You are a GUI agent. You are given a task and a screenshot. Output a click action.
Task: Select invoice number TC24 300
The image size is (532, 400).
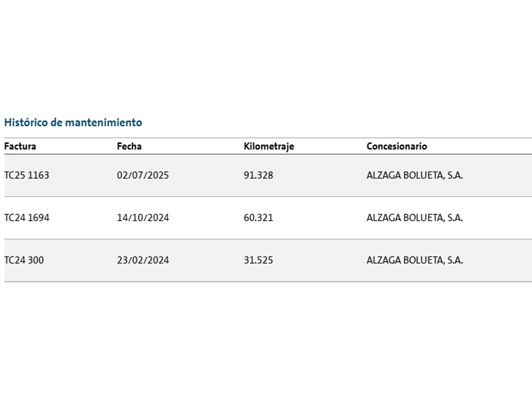(24, 260)
